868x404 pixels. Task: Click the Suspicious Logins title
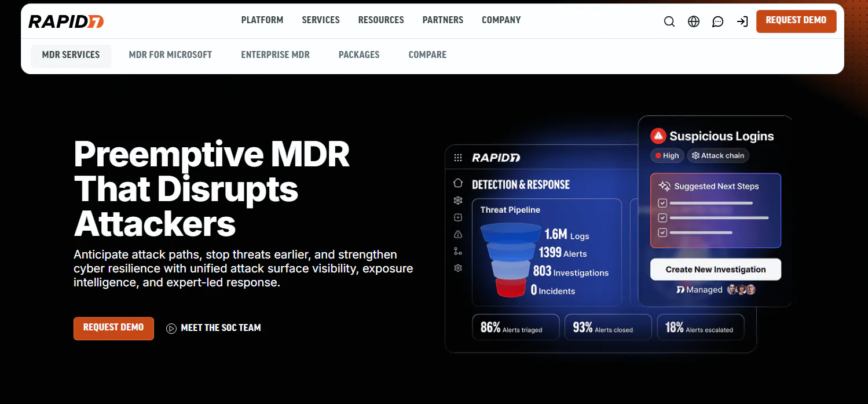721,136
